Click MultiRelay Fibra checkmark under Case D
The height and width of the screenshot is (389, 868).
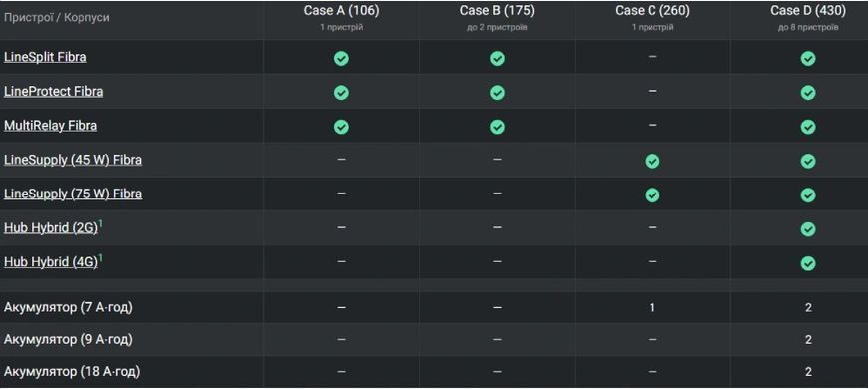(808, 127)
